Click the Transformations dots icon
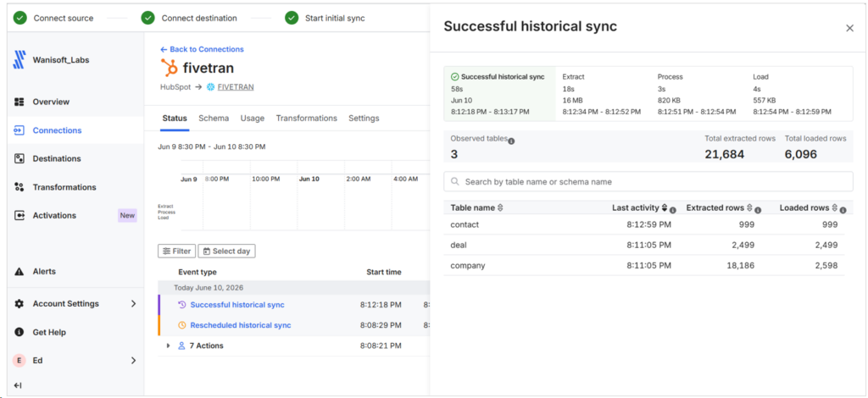 pos(19,187)
